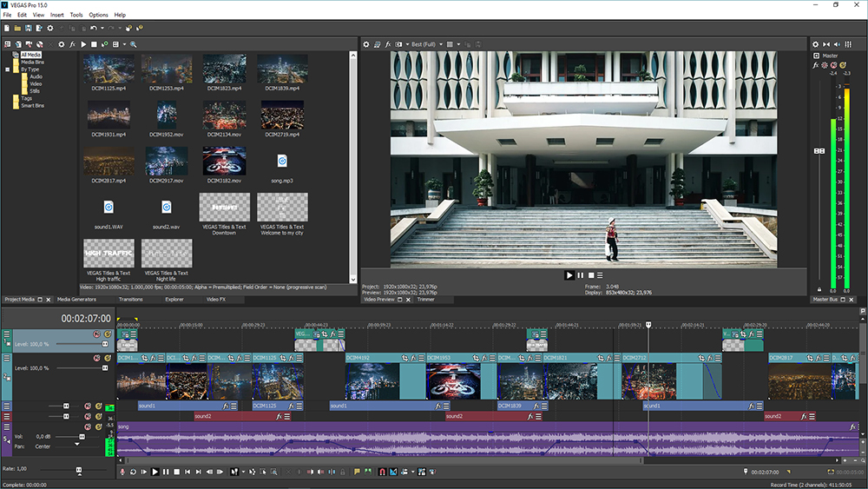Click the Search Media magnifier icon

[x=134, y=44]
